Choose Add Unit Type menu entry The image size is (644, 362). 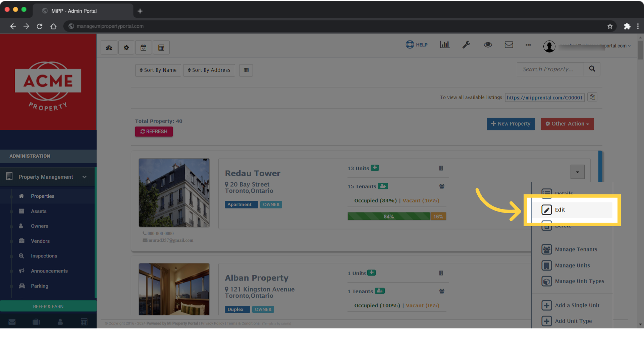(x=572, y=321)
